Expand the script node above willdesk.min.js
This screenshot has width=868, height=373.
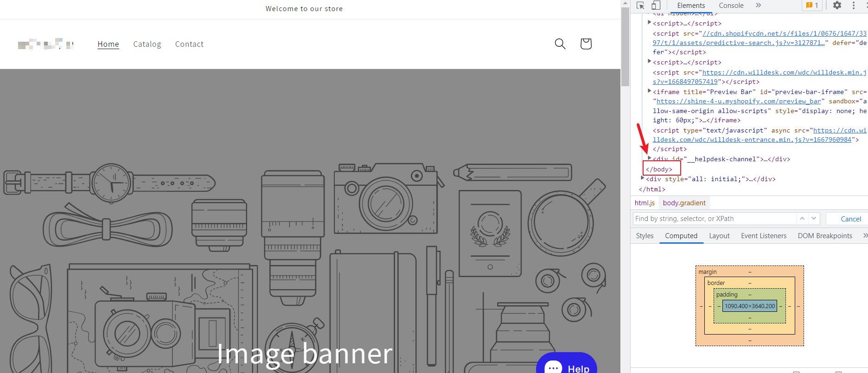(x=649, y=61)
